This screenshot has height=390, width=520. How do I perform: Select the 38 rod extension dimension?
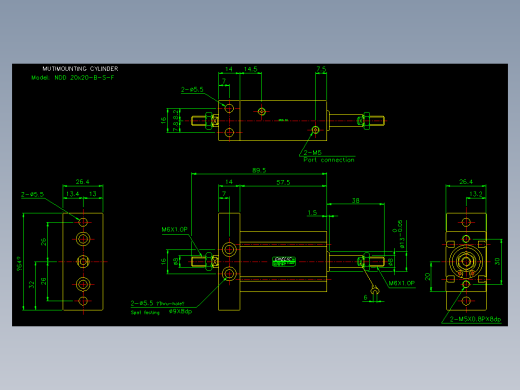coord(356,201)
